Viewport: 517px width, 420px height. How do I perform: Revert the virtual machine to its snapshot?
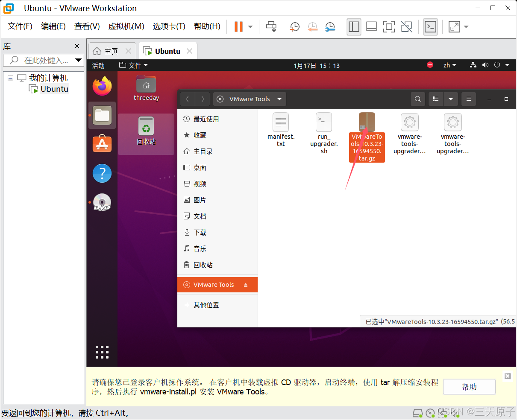pyautogui.click(x=312, y=26)
